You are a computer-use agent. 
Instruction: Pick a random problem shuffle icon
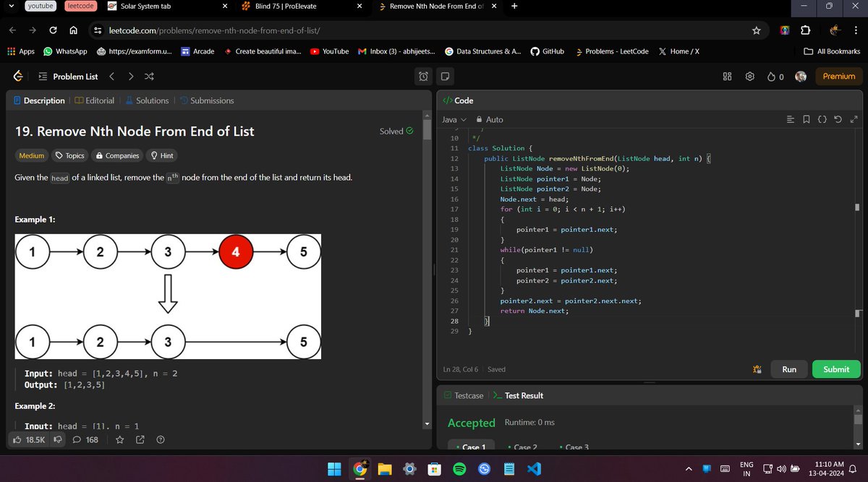point(149,76)
